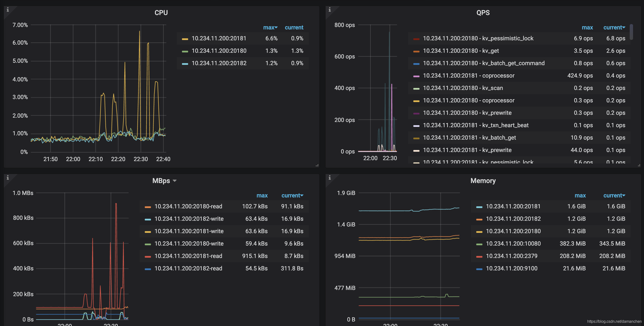Select MBps series 10.234.11.200:20181-write
644x326 pixels.
click(x=189, y=231)
